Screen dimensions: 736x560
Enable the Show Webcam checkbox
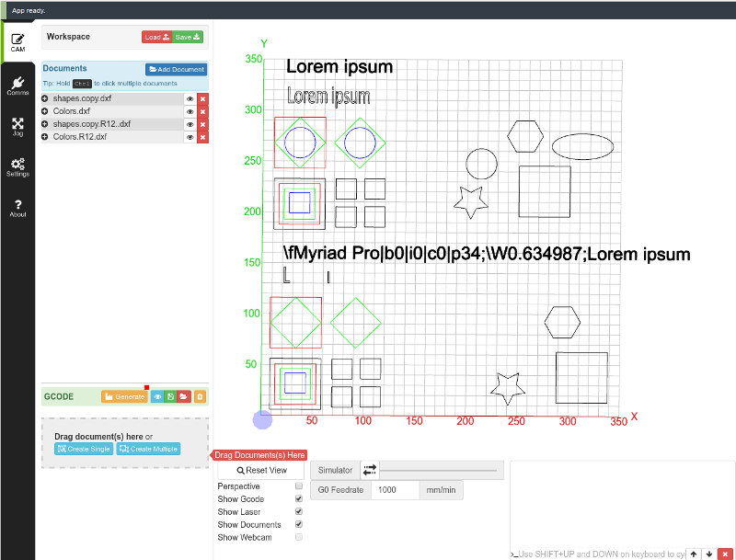pos(299,537)
